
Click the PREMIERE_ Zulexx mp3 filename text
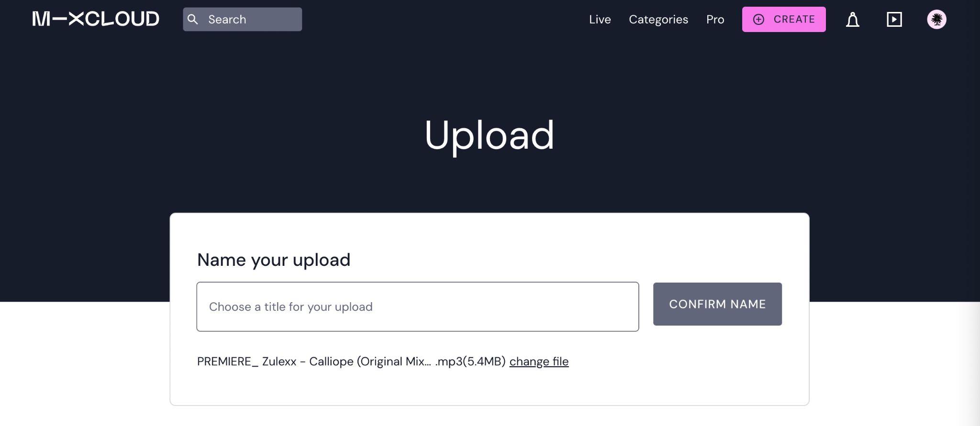tap(351, 361)
